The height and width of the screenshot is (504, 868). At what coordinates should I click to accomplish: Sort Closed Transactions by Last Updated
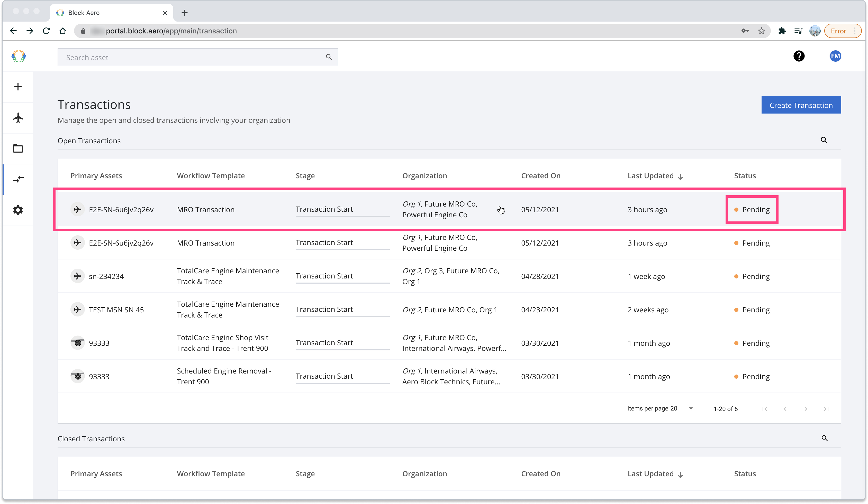pos(655,474)
